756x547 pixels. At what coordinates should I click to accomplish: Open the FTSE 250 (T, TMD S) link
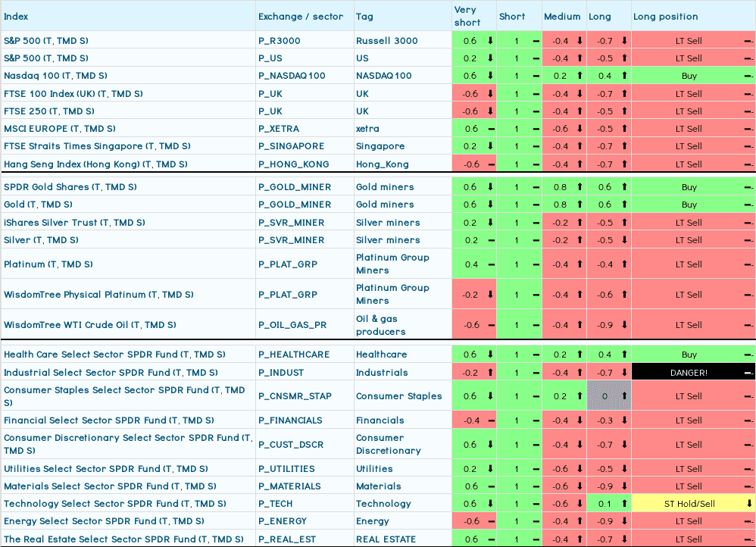click(x=49, y=111)
